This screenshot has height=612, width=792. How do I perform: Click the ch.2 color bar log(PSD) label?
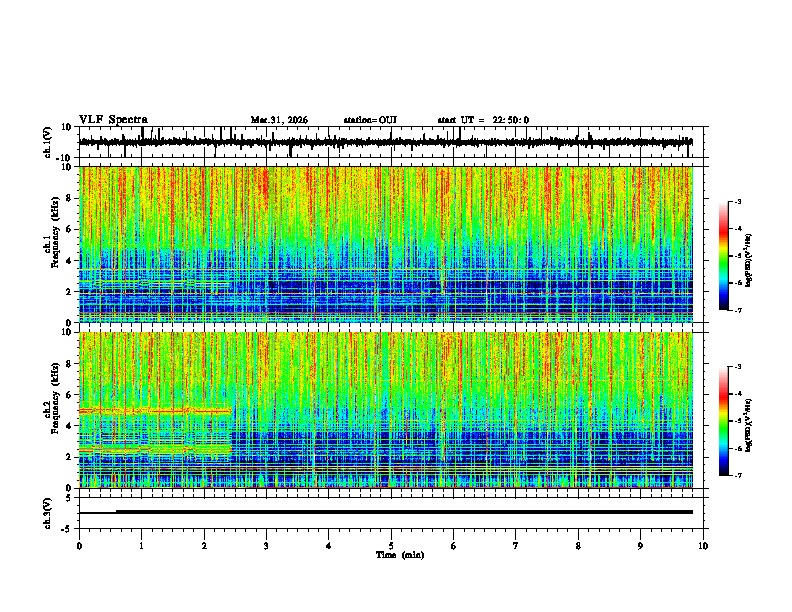(x=749, y=425)
